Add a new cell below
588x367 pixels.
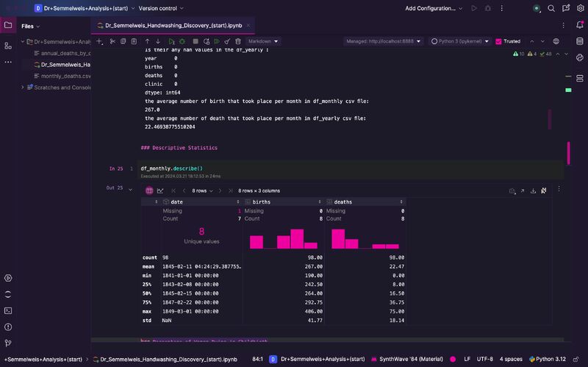[x=99, y=41]
